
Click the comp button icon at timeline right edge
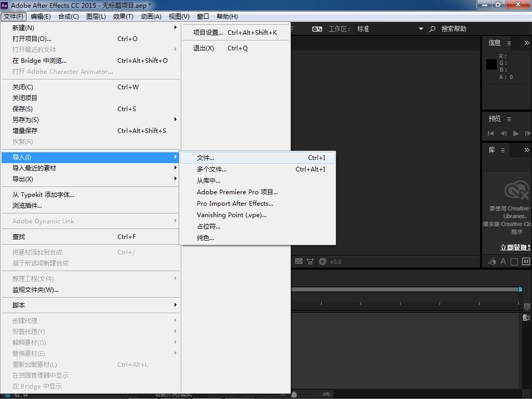tap(526, 317)
